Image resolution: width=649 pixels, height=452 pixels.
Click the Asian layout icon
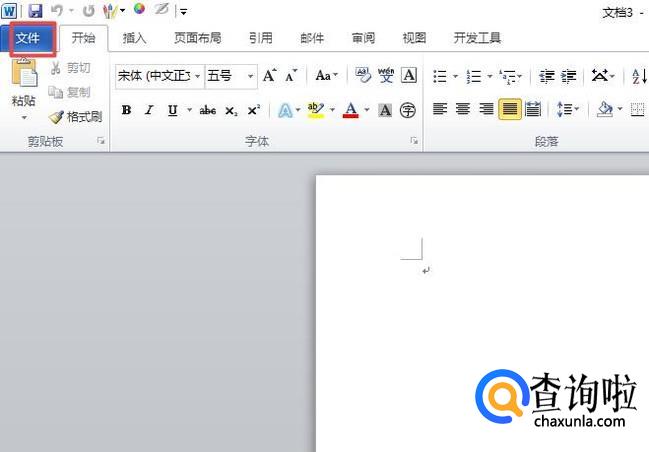(599, 75)
